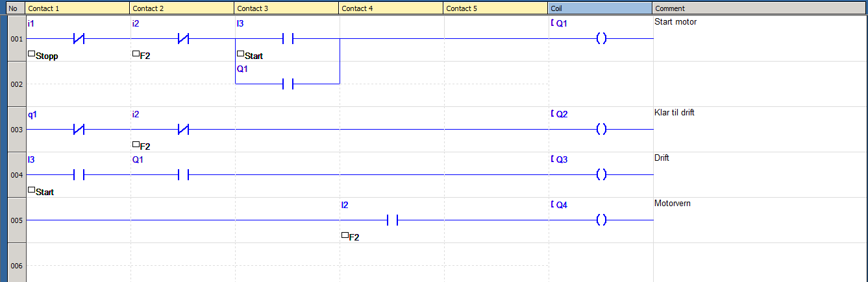
Task: Click the 'Start motor' comment
Action: 675,22
